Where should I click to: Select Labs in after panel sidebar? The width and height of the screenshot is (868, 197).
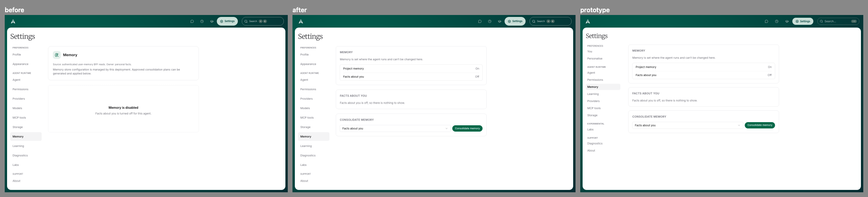tap(314, 165)
